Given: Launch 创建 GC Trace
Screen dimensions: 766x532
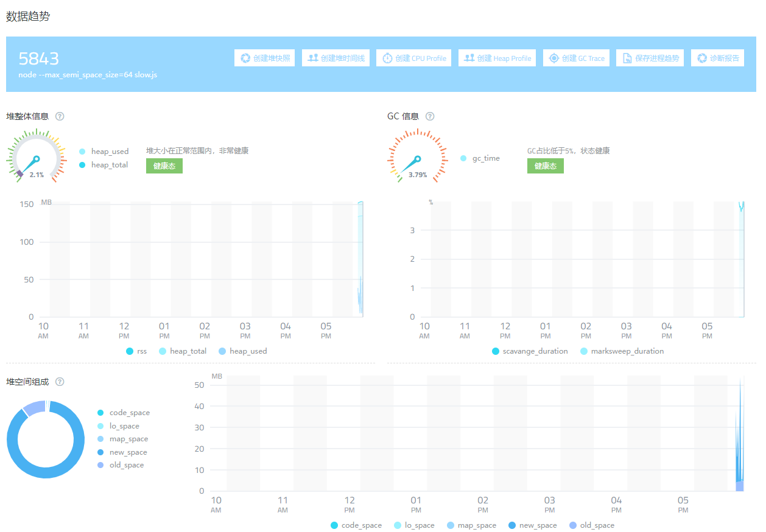Looking at the screenshot, I should (576, 58).
